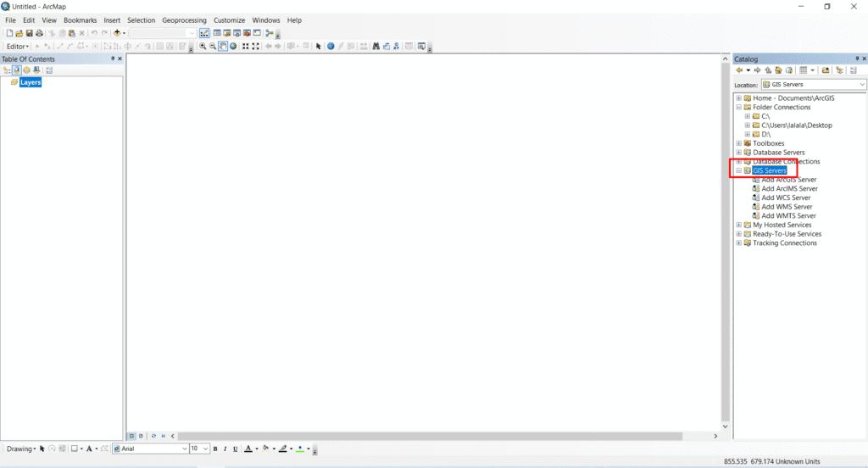
Task: Open the Customize menu
Action: tap(229, 20)
